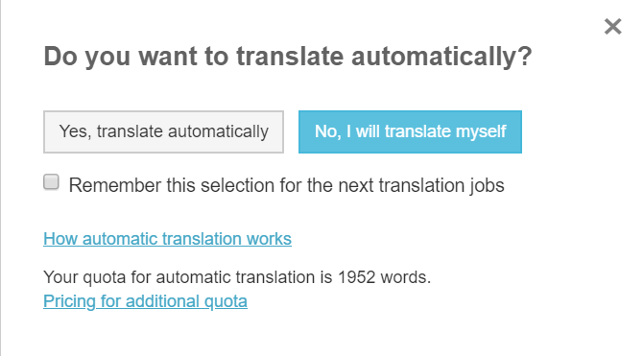Decline automatic translation with the No button

410,131
